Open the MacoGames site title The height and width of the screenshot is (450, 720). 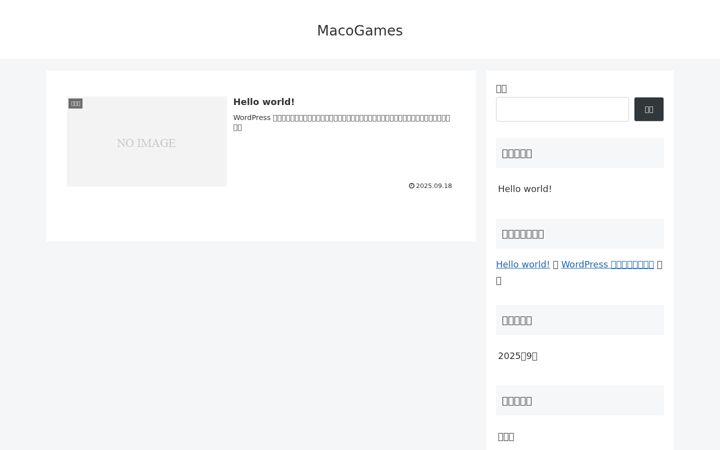point(360,30)
